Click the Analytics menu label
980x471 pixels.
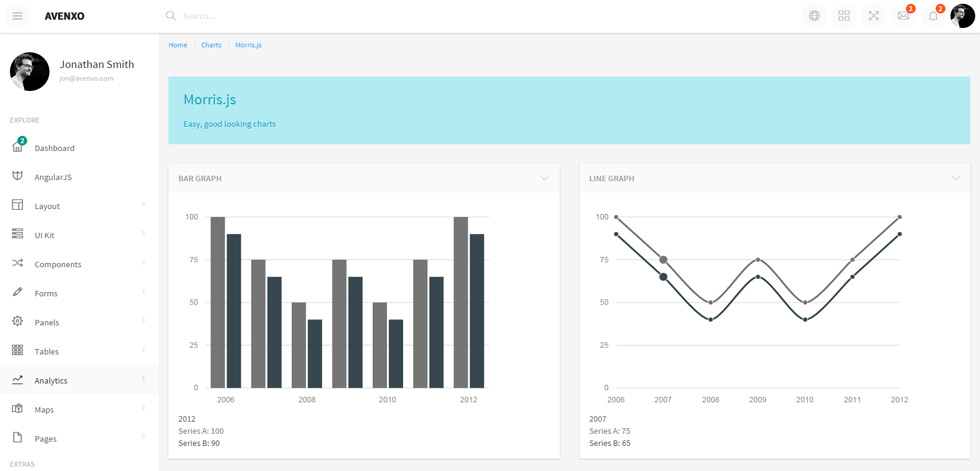[51, 380]
